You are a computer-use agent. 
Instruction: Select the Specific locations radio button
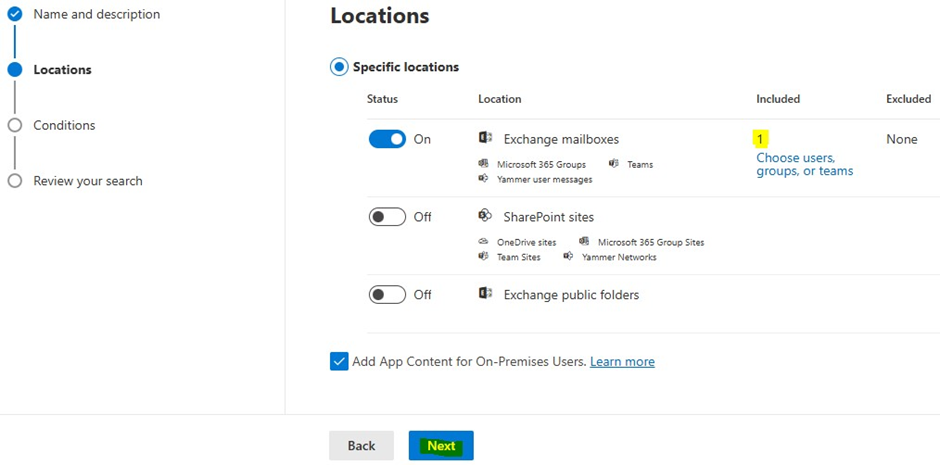(x=339, y=67)
